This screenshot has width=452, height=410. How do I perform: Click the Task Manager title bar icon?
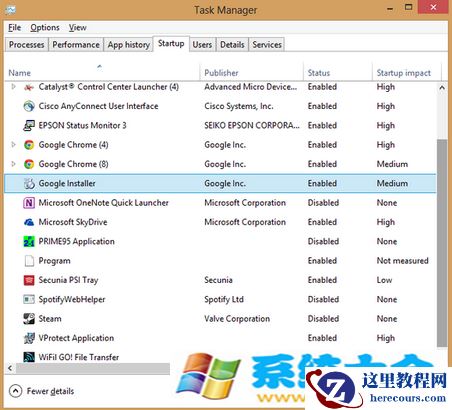(x=11, y=9)
